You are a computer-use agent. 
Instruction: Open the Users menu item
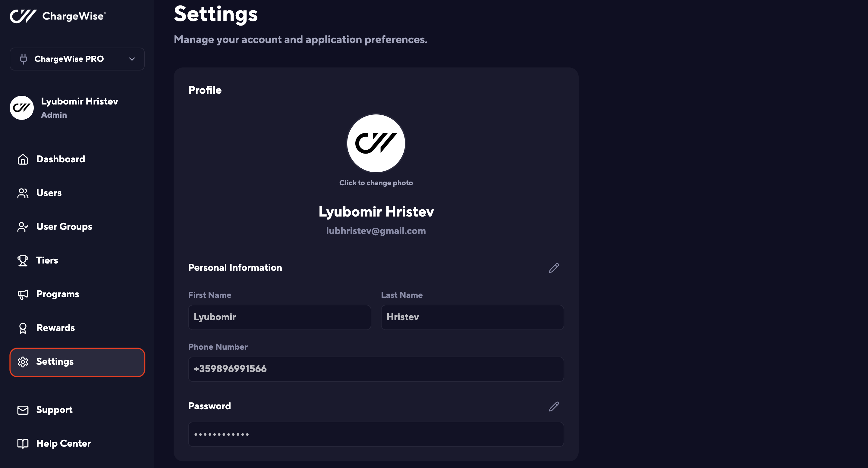49,193
